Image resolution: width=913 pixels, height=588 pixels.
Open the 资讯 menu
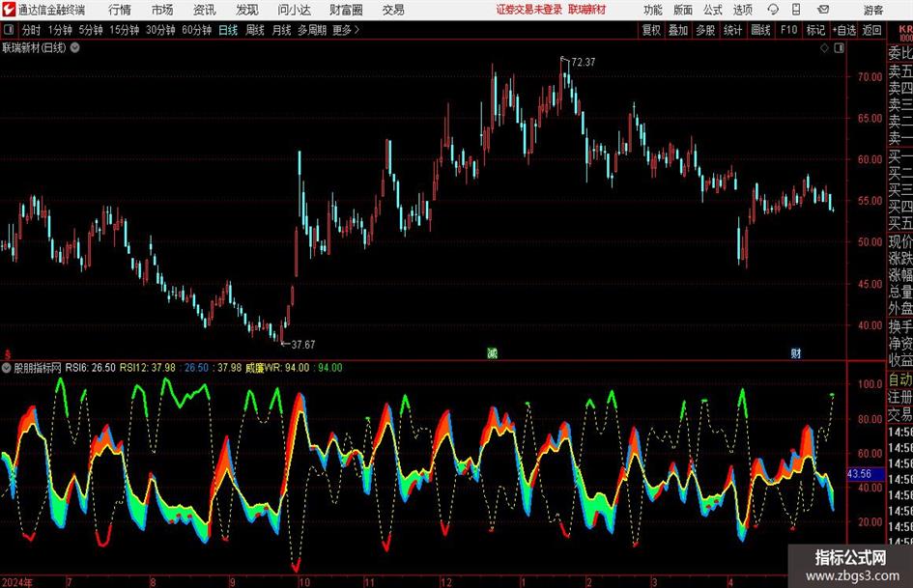[x=205, y=10]
